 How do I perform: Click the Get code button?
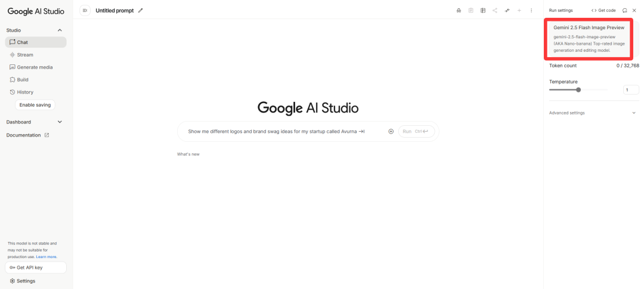pyautogui.click(x=603, y=10)
